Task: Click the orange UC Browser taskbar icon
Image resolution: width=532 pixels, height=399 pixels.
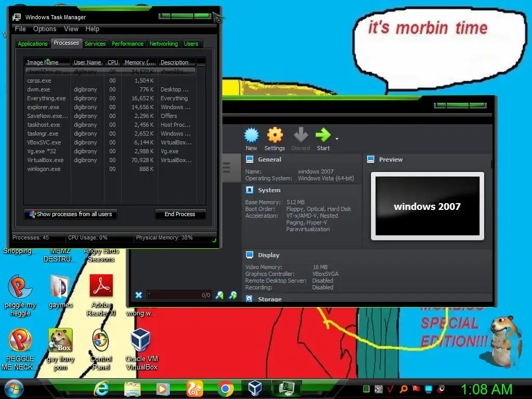Action: pos(194,389)
